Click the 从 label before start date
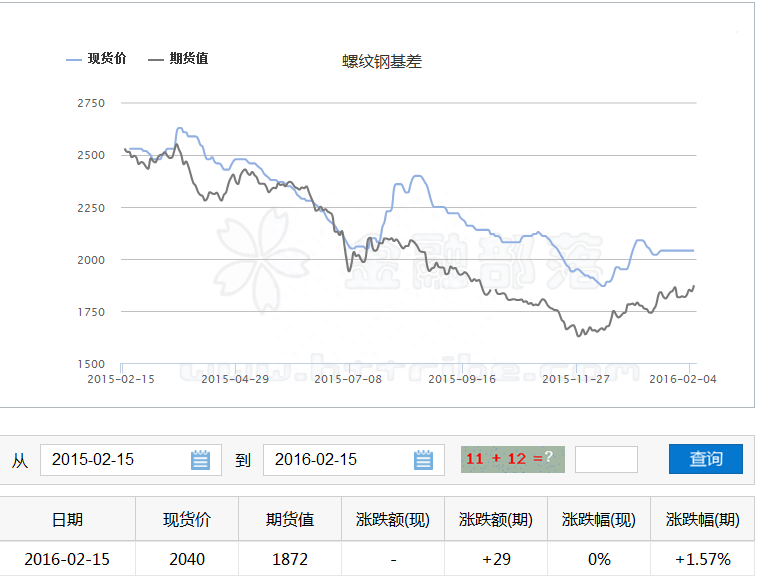Image resolution: width=768 pixels, height=576 pixels. pos(20,460)
